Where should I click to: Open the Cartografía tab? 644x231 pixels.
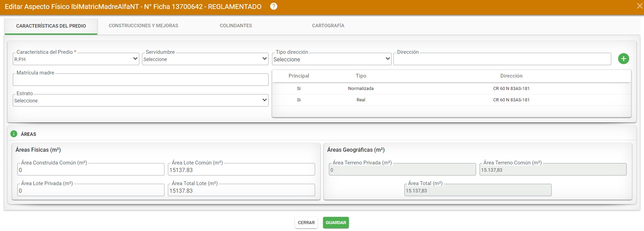(328, 26)
